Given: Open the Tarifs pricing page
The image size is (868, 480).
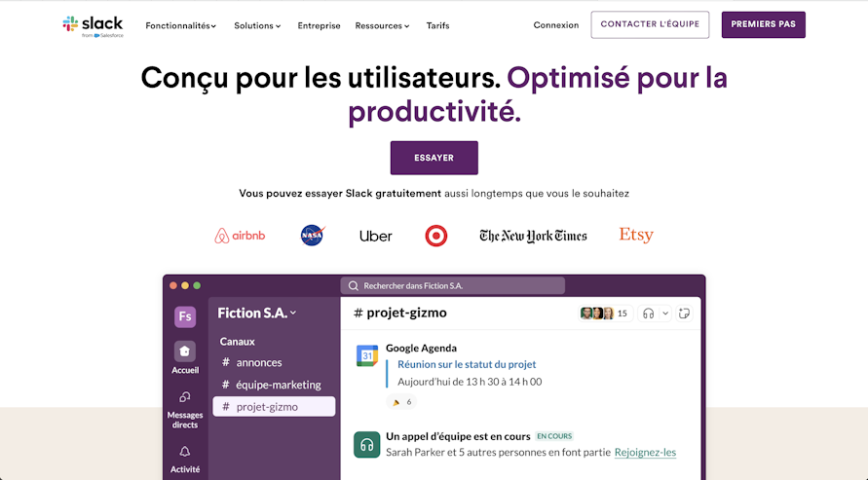Looking at the screenshot, I should pos(437,25).
